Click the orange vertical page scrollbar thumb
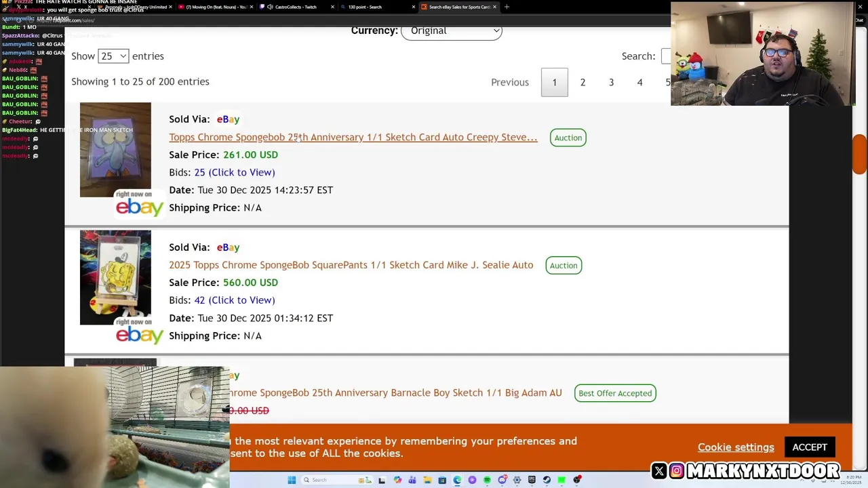The image size is (868, 488). pyautogui.click(x=859, y=154)
